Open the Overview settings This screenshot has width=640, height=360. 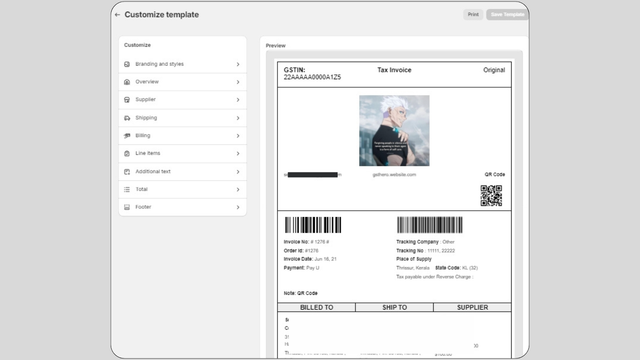coord(182,82)
